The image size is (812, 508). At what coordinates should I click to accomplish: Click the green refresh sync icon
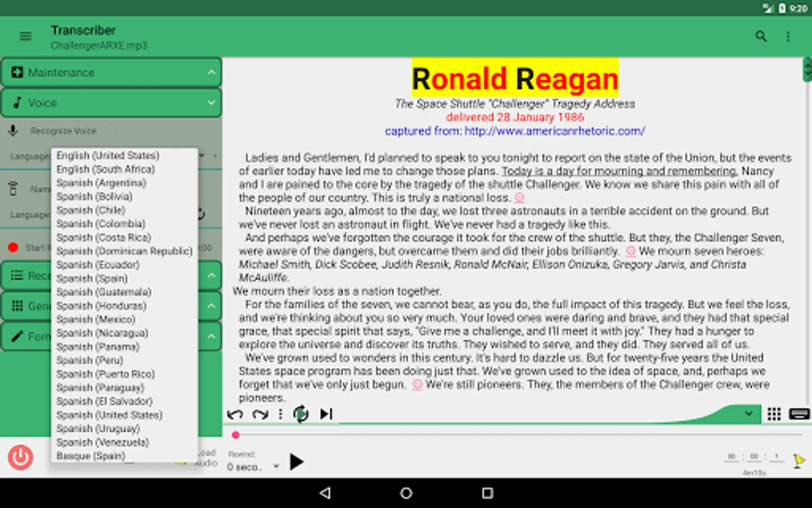(301, 414)
